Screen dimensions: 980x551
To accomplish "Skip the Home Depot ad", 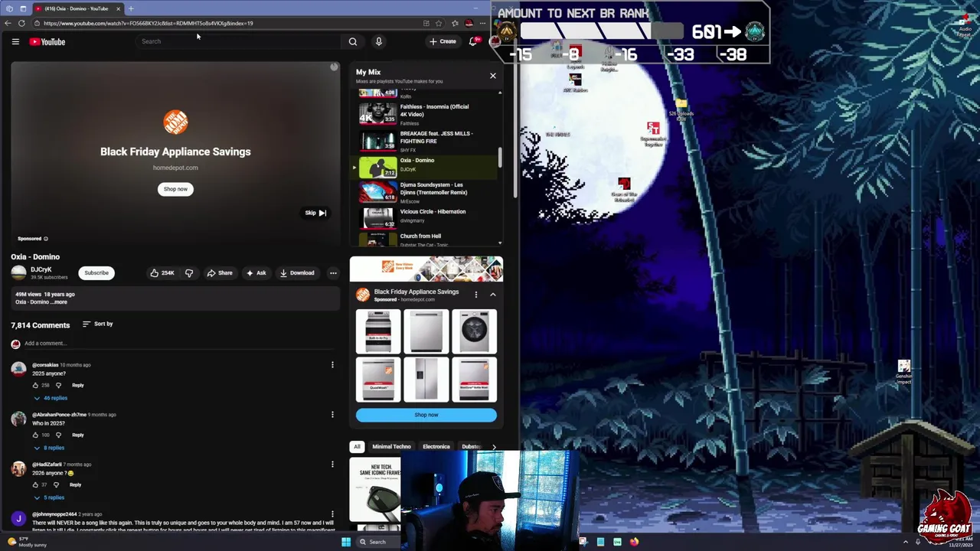I will [315, 213].
